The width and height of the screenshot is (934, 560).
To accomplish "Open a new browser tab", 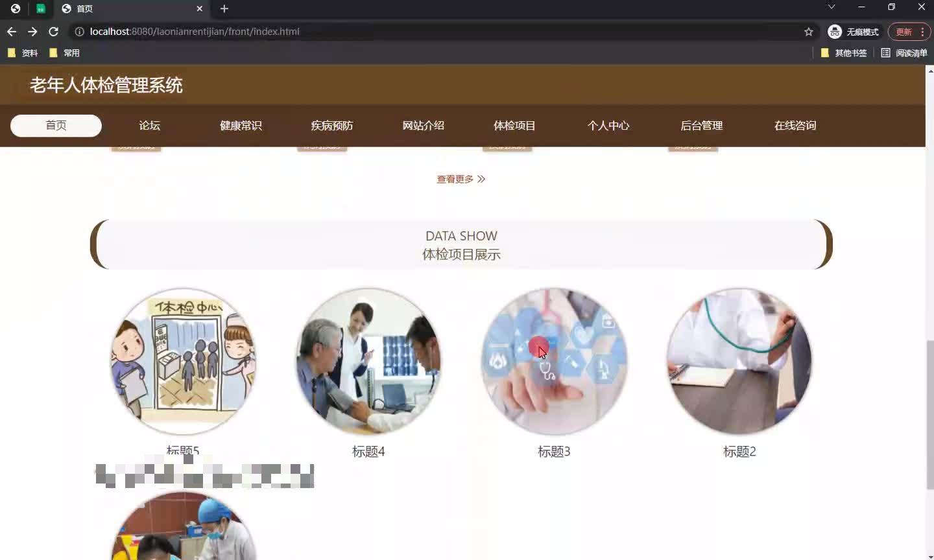I will [224, 8].
